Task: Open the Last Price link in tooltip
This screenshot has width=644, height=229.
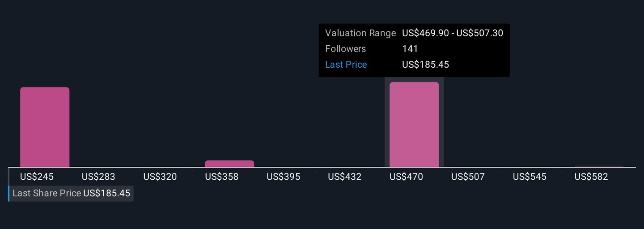Action: [346, 65]
